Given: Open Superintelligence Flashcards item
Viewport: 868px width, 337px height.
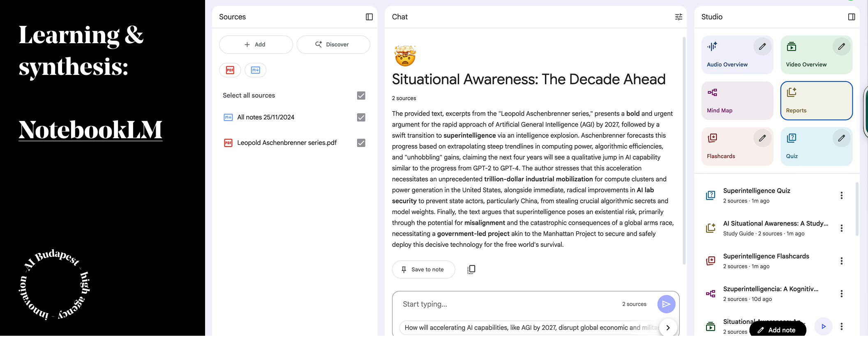Looking at the screenshot, I should pos(766,256).
